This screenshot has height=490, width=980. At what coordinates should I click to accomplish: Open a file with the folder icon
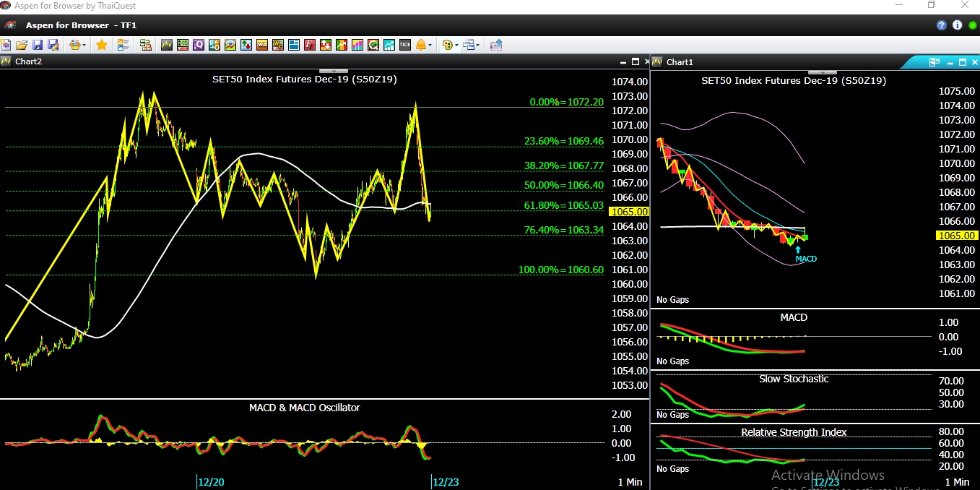coord(21,45)
